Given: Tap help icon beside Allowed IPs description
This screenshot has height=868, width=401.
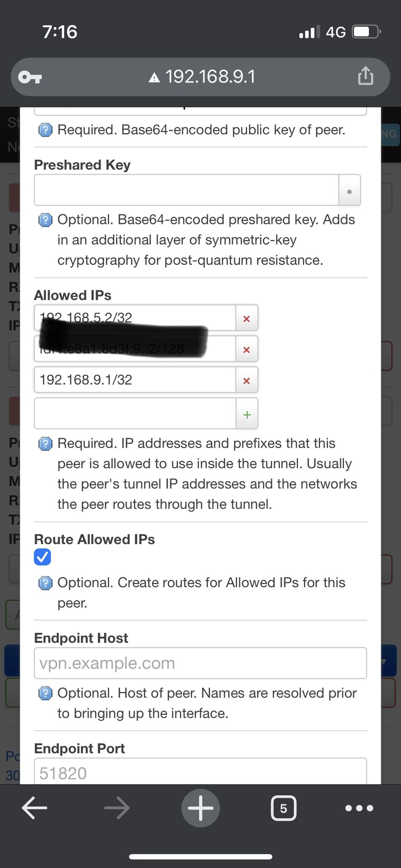Looking at the screenshot, I should (x=46, y=444).
